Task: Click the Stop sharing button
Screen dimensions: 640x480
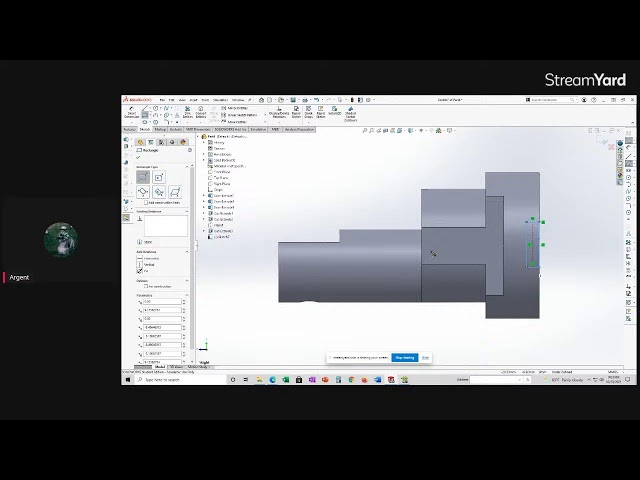Action: click(x=404, y=358)
